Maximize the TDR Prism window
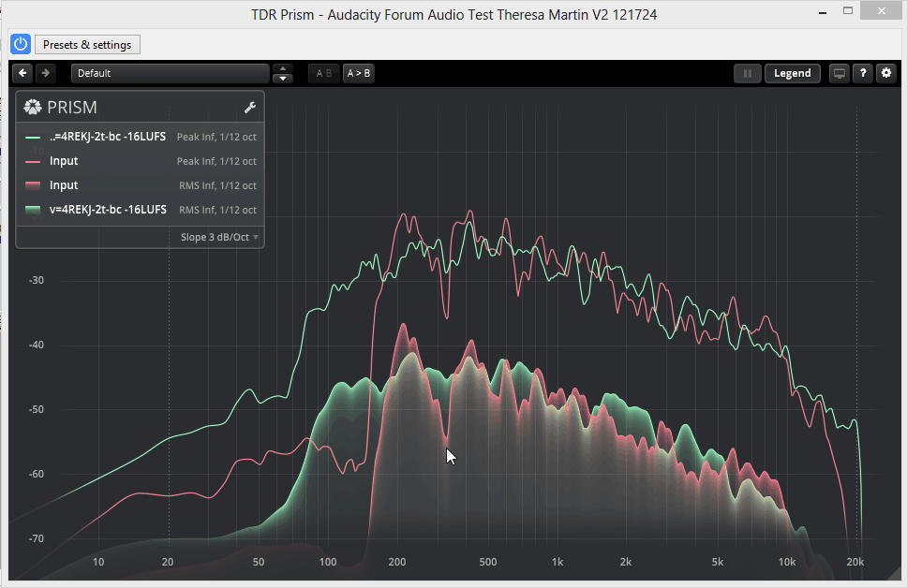Image resolution: width=907 pixels, height=588 pixels. (x=848, y=10)
